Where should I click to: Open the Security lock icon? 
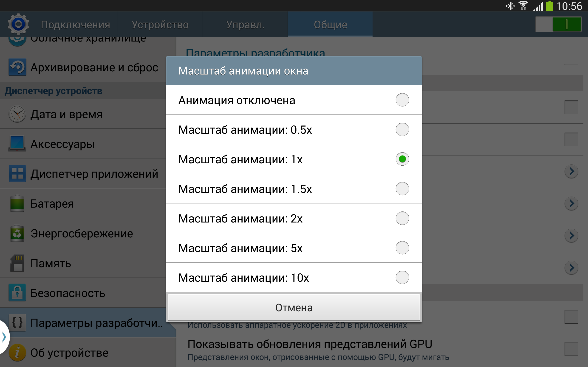pos(17,293)
